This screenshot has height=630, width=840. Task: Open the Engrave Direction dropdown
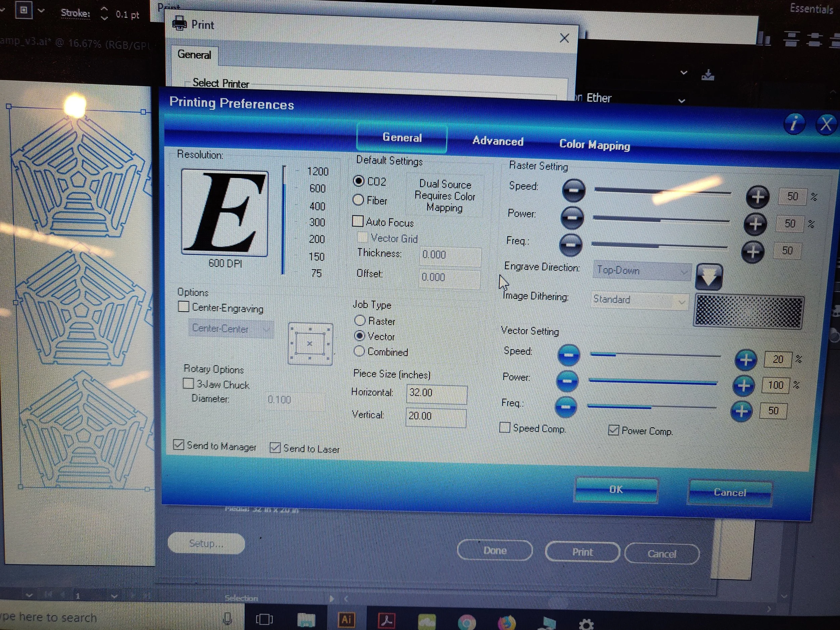[642, 270]
